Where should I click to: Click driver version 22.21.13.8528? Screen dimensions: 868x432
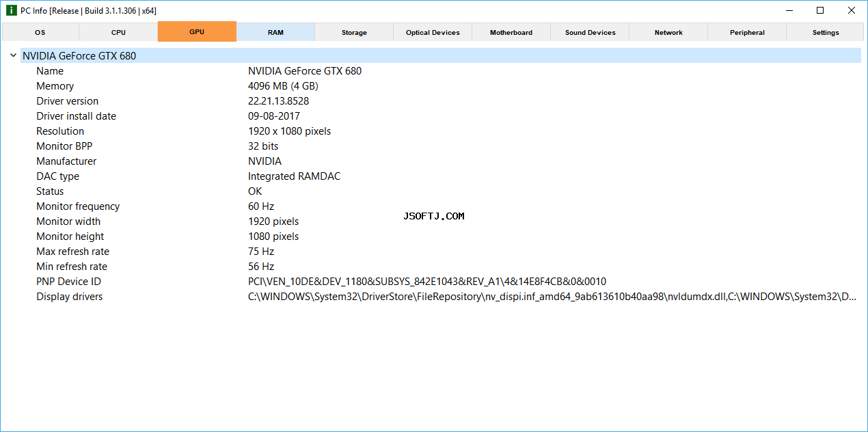tap(278, 101)
